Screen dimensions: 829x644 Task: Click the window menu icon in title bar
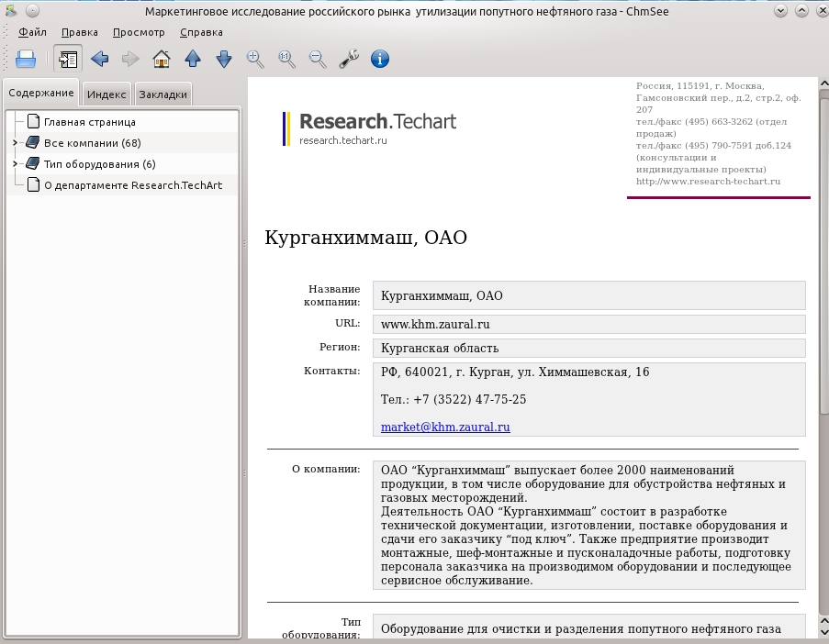point(11,11)
